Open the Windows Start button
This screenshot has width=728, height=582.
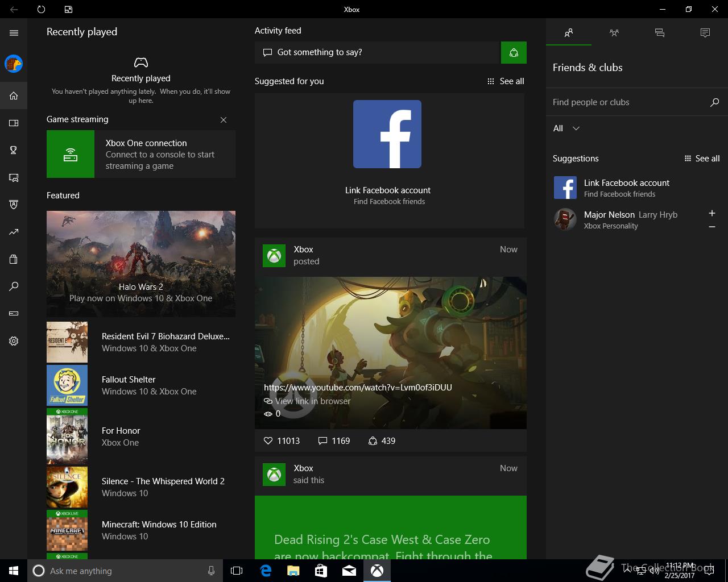coord(14,571)
